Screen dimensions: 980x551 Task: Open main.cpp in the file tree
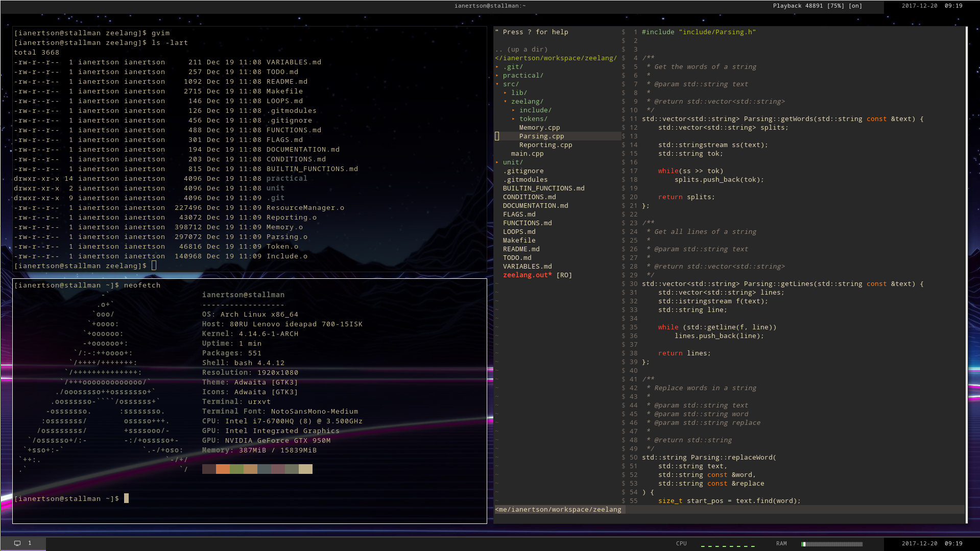coord(527,154)
